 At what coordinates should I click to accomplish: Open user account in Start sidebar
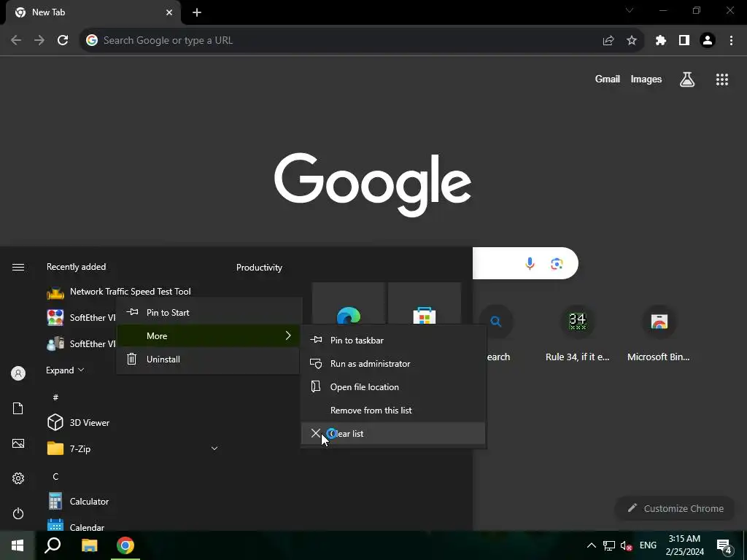[18, 373]
